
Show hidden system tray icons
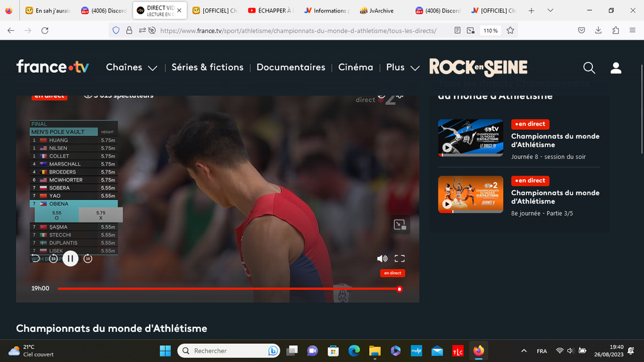point(524,351)
